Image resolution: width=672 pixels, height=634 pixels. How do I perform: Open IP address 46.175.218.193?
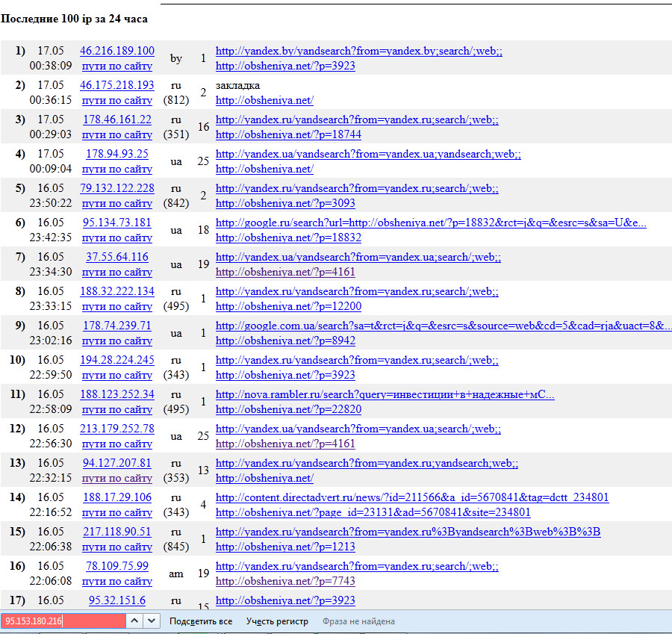[x=117, y=85]
